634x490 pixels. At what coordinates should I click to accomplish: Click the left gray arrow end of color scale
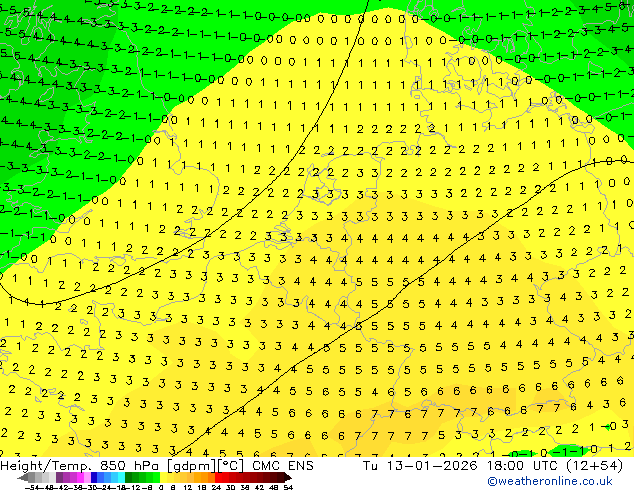23,477
